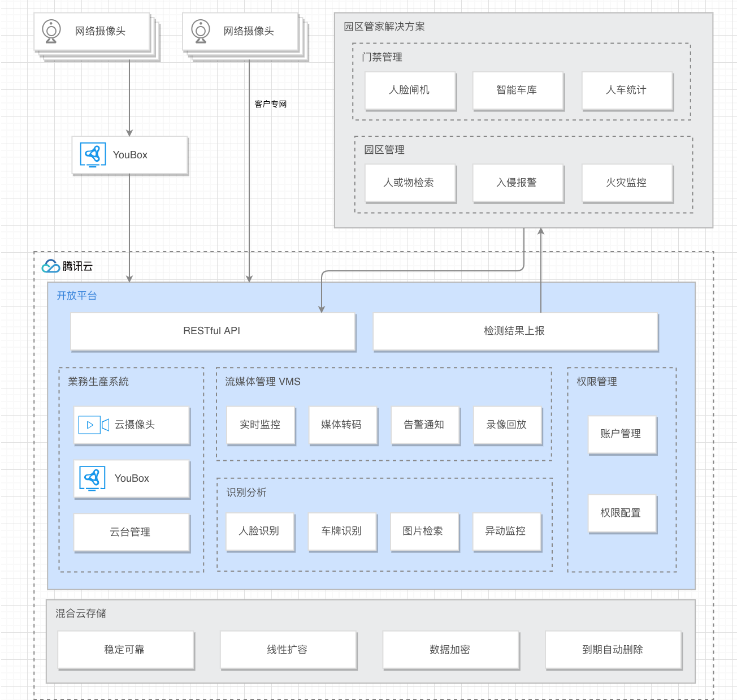Click the 开放平台 heading
This screenshot has height=700, width=737.
point(77,296)
